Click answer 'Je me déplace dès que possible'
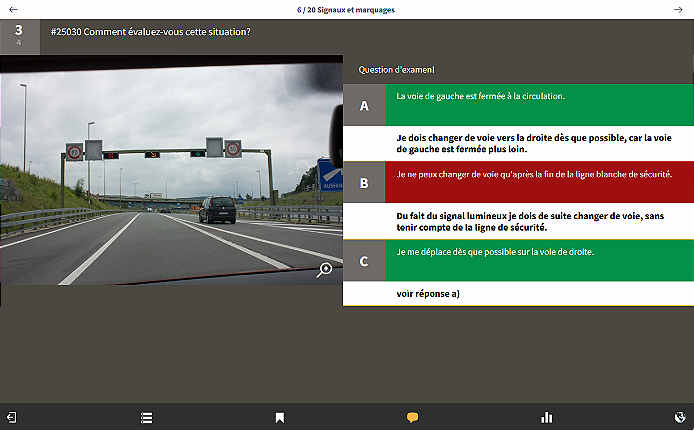 494,252
